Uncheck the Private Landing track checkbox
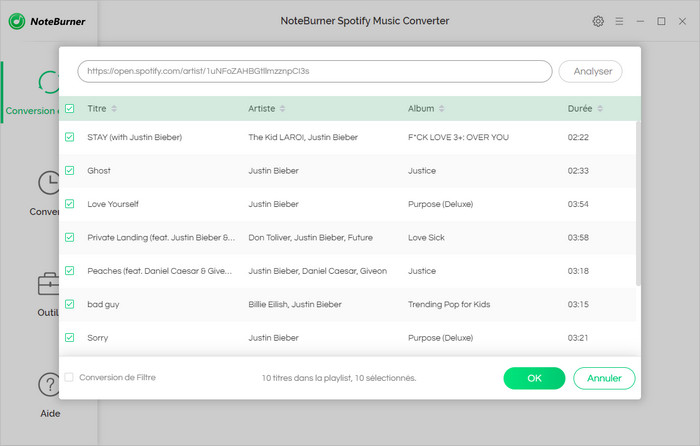Image resolution: width=700 pixels, height=446 pixels. 70,238
